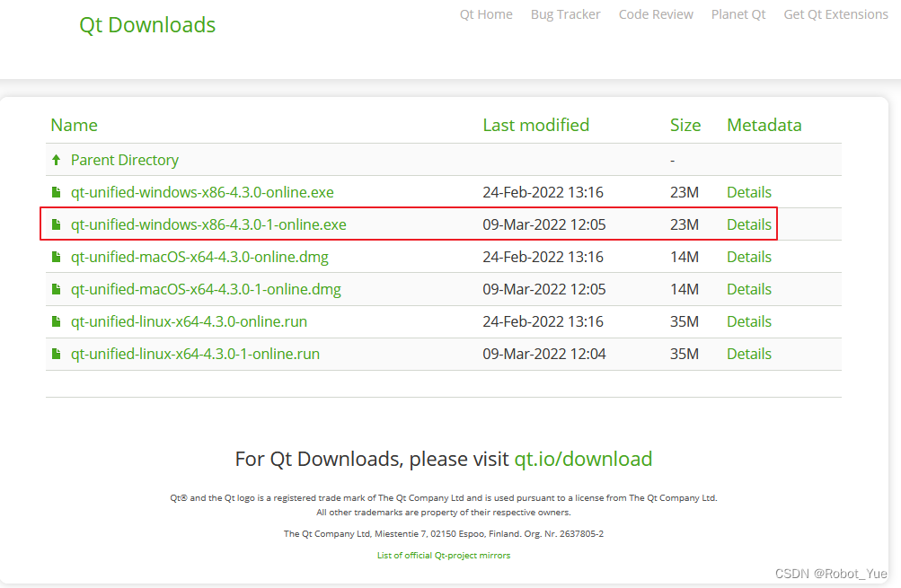The height and width of the screenshot is (588, 901).
Task: Click 23M size of windows-x86-4.3.0-online.exe row
Action: [x=685, y=192]
